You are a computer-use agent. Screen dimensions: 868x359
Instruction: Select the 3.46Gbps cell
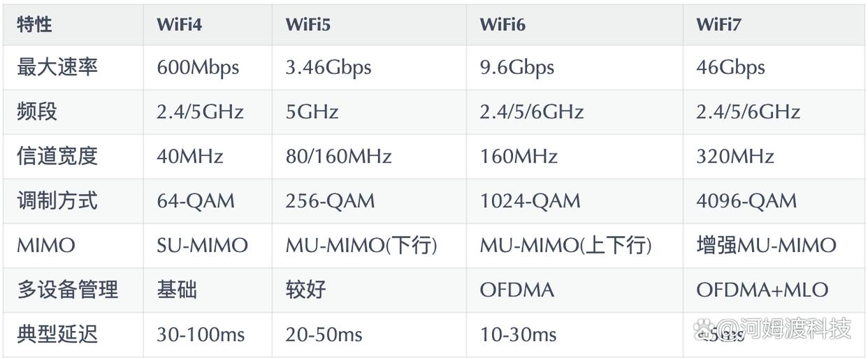pyautogui.click(x=328, y=68)
